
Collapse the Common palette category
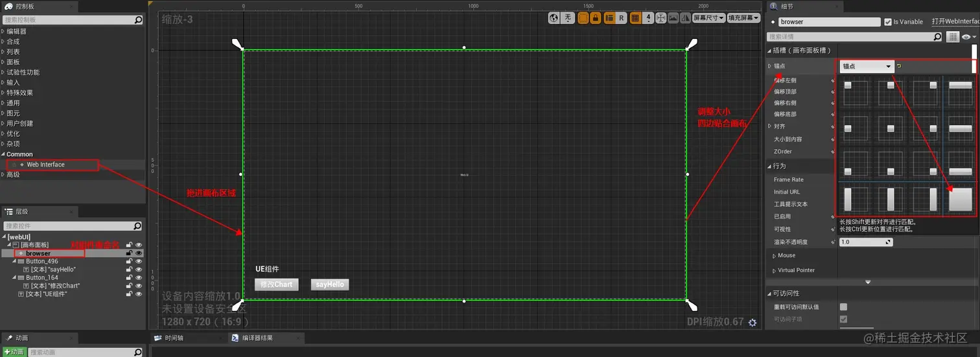click(3, 154)
